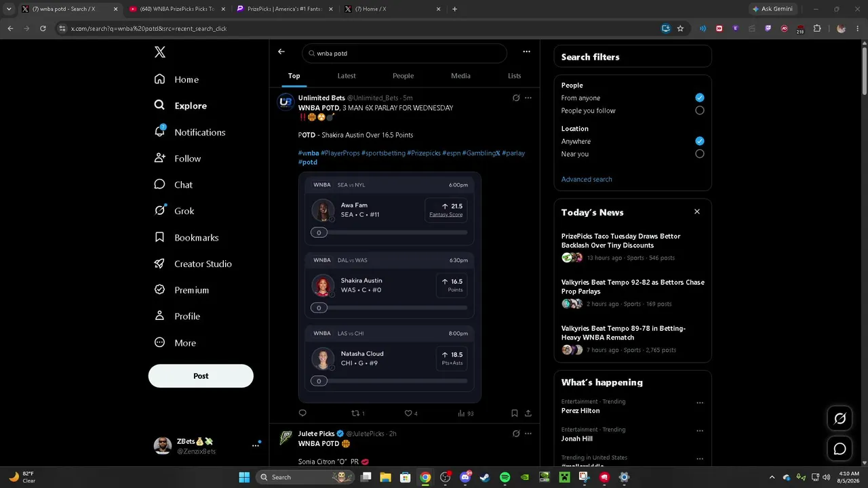
Task: Like the Unlimited Bets WNBA POTD post
Action: tap(411, 413)
